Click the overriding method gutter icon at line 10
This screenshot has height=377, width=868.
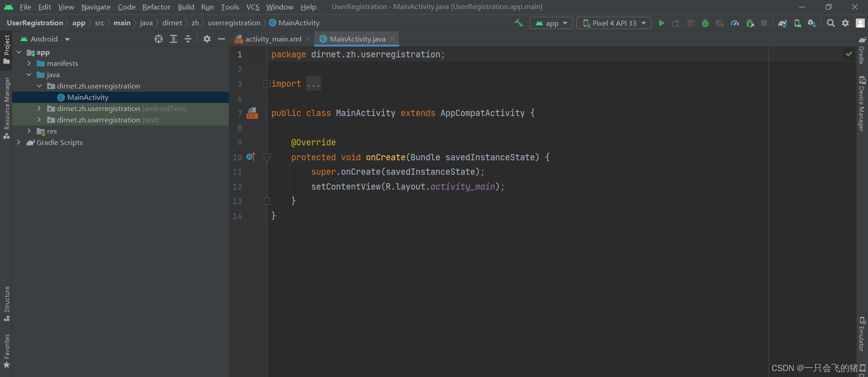[251, 157]
